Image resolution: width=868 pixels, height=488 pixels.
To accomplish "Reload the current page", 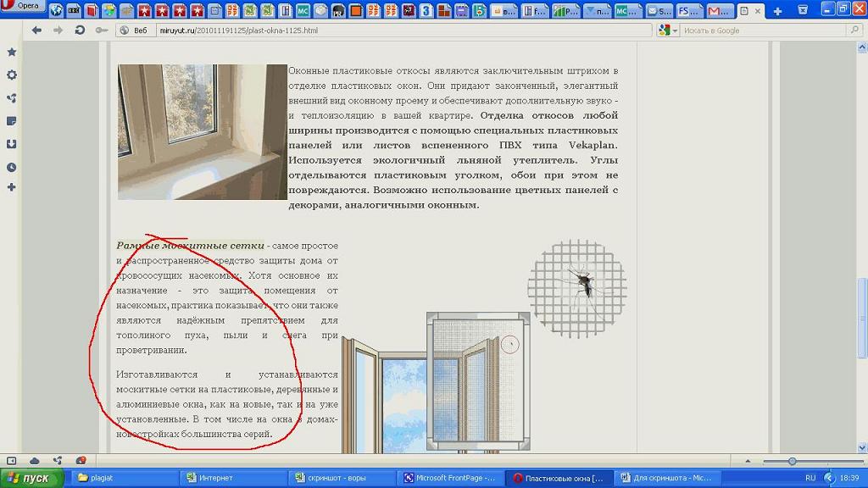I will tap(80, 30).
